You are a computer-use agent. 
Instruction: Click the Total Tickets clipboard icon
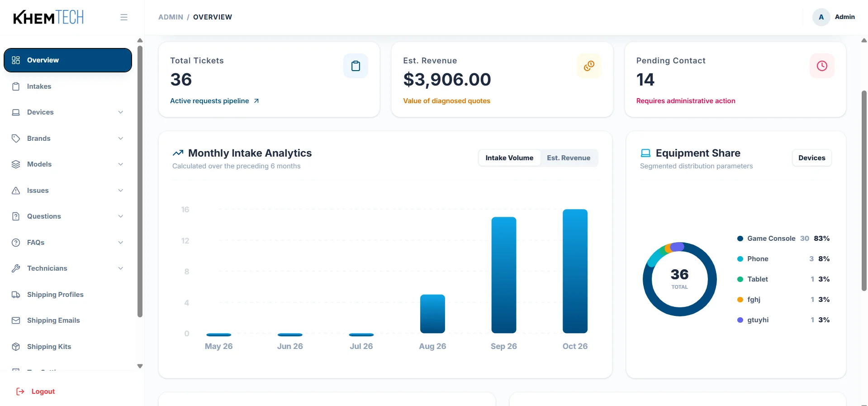(356, 66)
